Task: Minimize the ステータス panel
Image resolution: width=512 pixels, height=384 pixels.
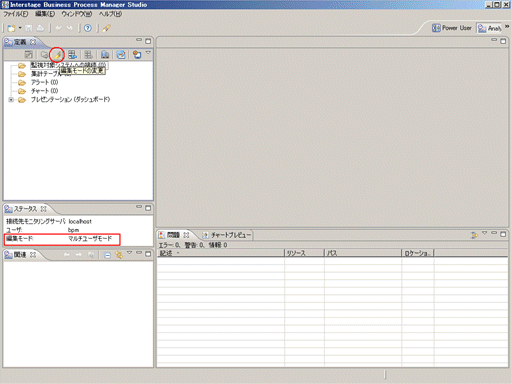Action: (x=139, y=207)
